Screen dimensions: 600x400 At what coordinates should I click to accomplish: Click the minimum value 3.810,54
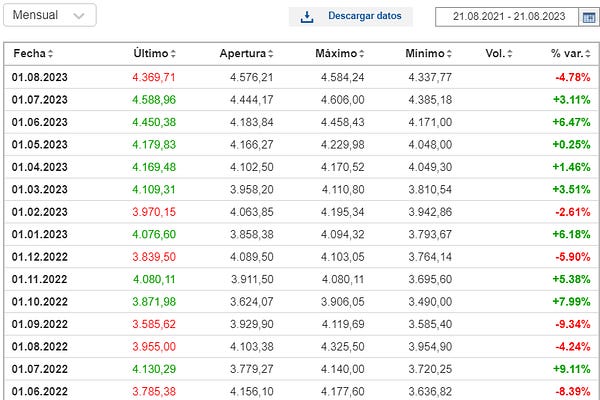tap(430, 189)
